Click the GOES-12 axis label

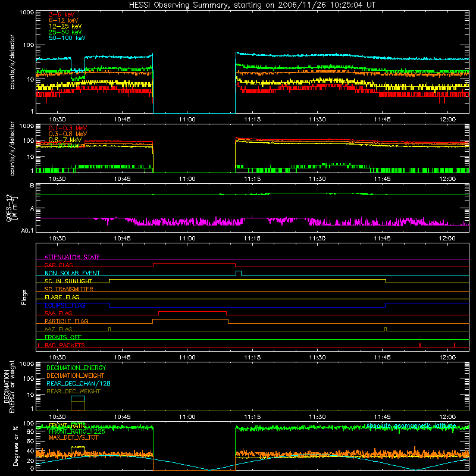pos(11,208)
